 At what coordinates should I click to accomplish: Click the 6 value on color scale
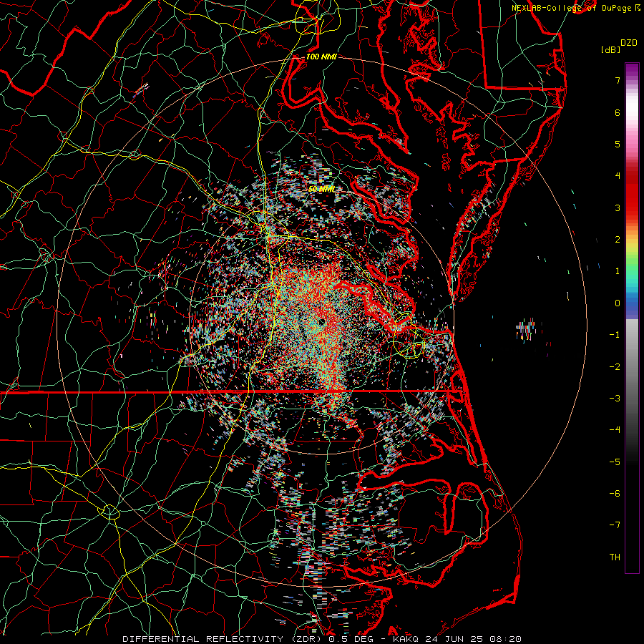tap(618, 112)
